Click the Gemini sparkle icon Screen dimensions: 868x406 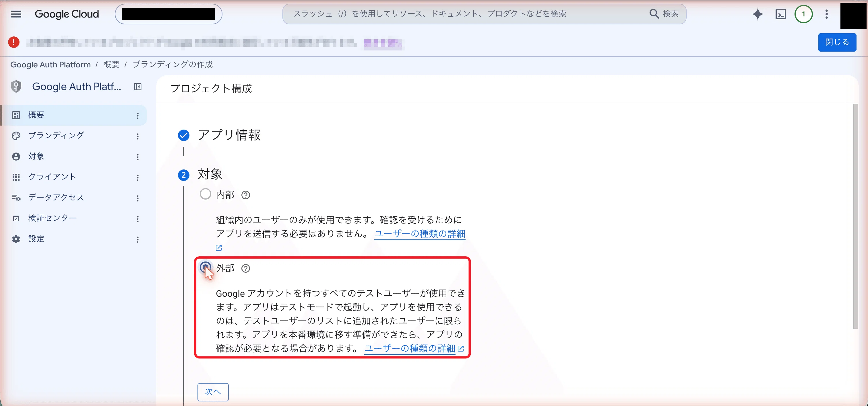coord(757,14)
